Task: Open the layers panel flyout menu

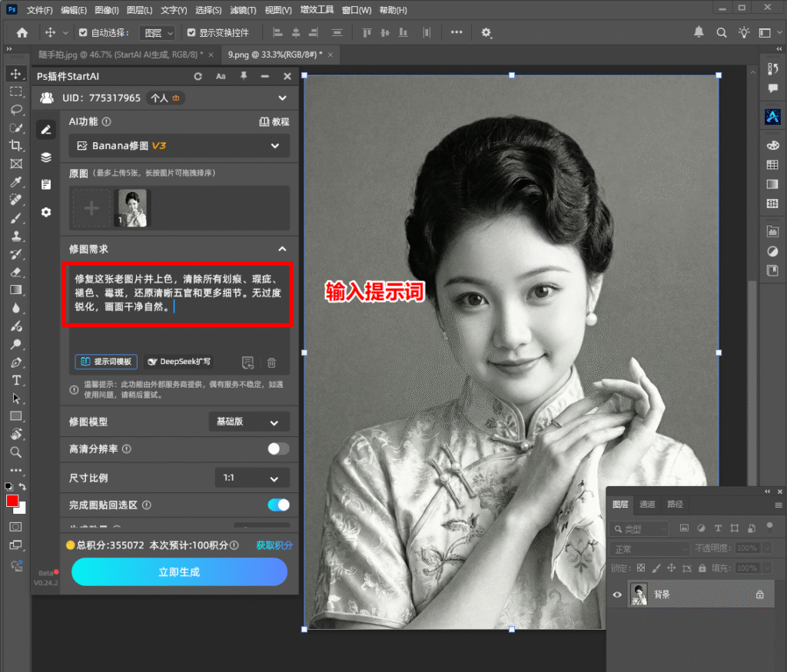Action: (x=778, y=505)
